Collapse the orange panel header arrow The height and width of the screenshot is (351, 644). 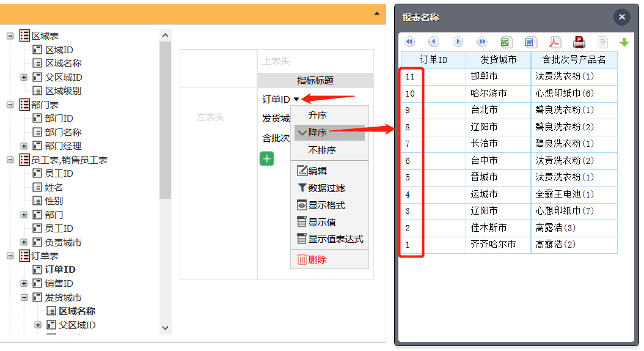point(376,14)
